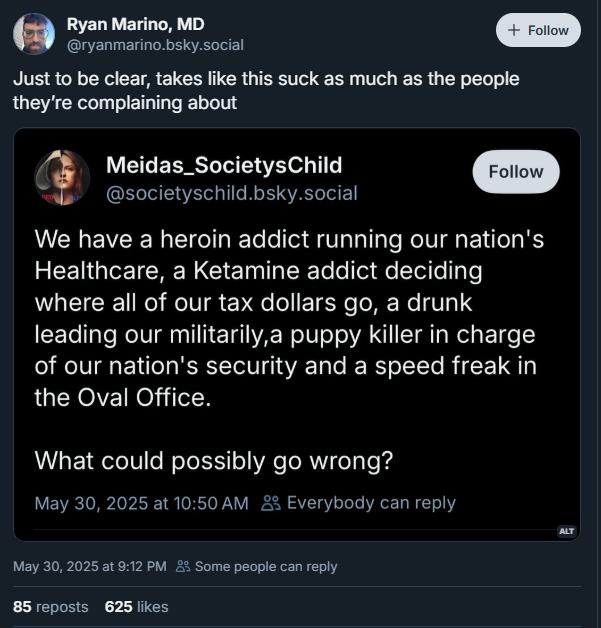Image resolution: width=601 pixels, height=628 pixels.
Task: Click the main post text by Ryan Marino
Action: point(265,88)
